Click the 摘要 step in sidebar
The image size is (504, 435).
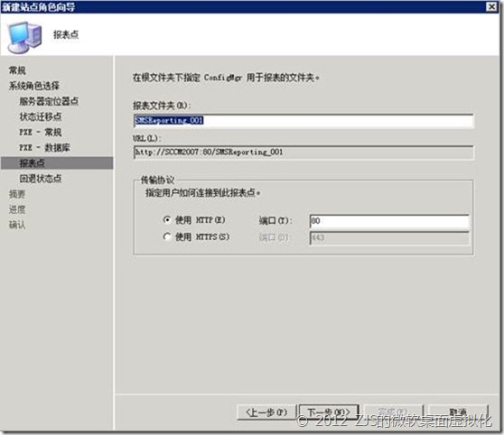(17, 194)
